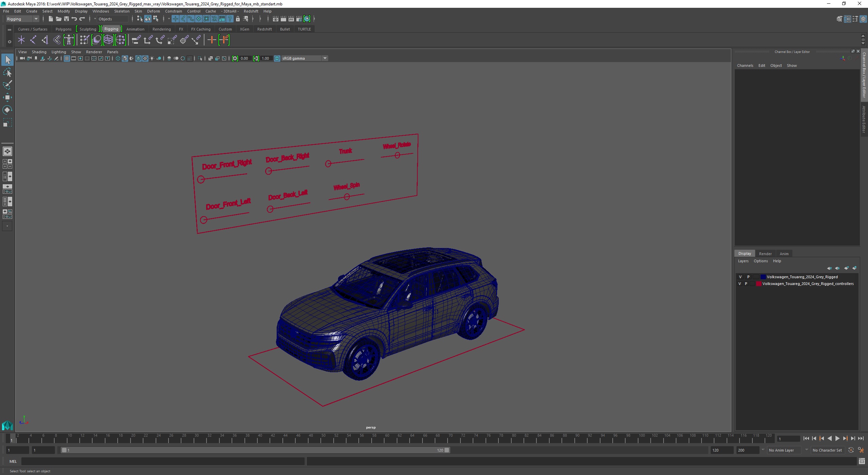Click the Create Joint shelf icon

[33, 40]
